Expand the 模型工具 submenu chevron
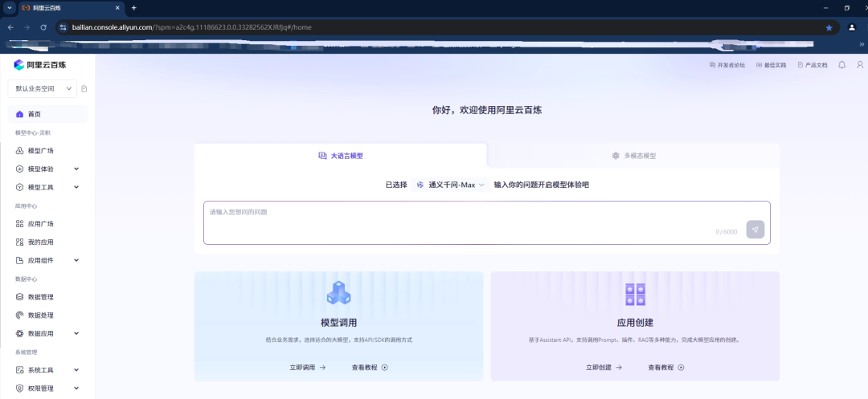 pos(76,187)
